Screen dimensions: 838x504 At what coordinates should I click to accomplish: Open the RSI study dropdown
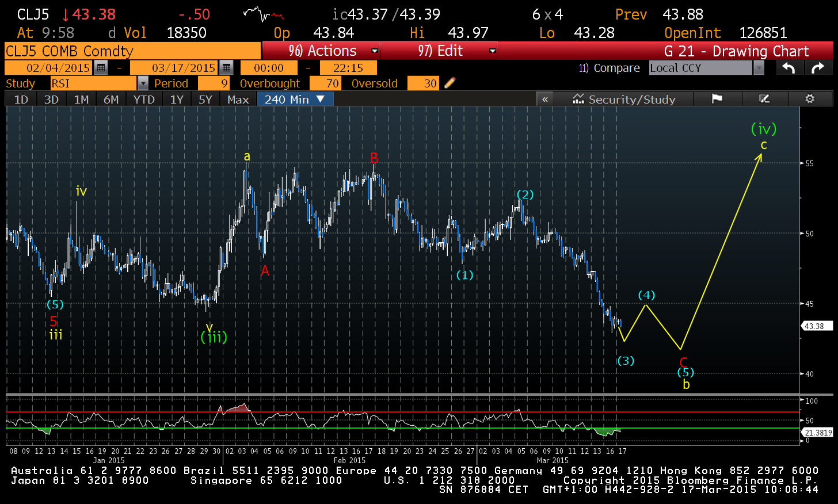(143, 83)
